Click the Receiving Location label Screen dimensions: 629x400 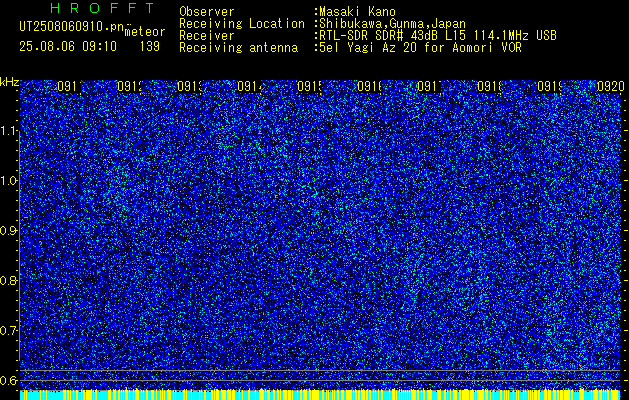pos(242,24)
